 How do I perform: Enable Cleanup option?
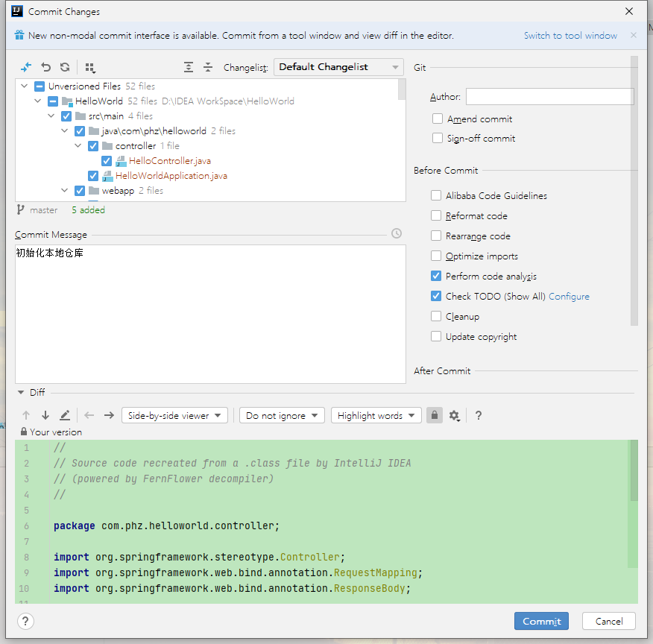click(435, 316)
